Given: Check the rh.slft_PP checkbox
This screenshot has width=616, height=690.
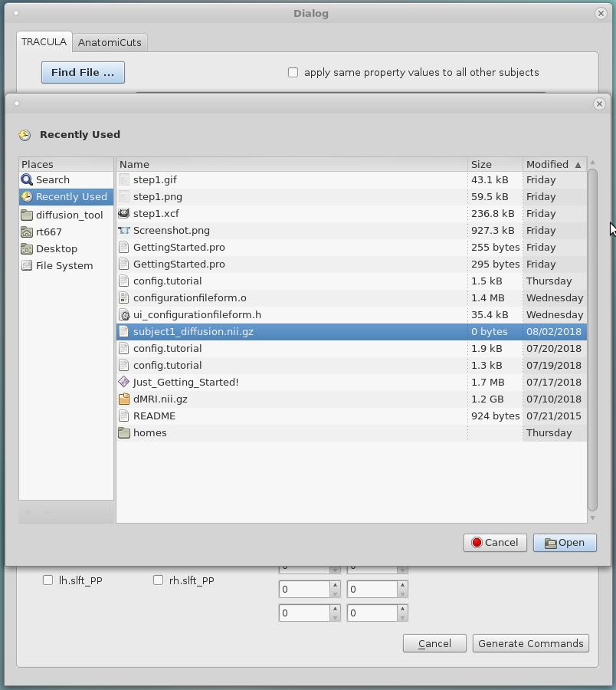Looking at the screenshot, I should pyautogui.click(x=159, y=580).
